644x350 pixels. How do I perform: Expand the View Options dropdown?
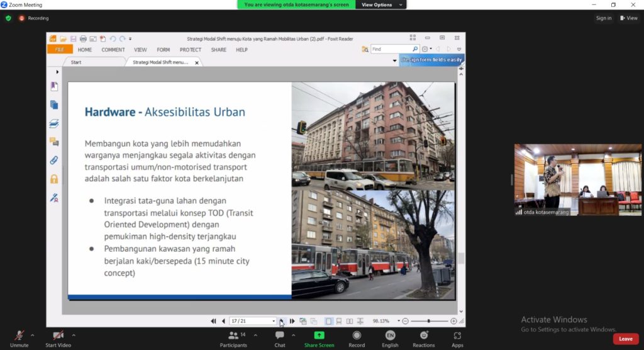pos(380,4)
